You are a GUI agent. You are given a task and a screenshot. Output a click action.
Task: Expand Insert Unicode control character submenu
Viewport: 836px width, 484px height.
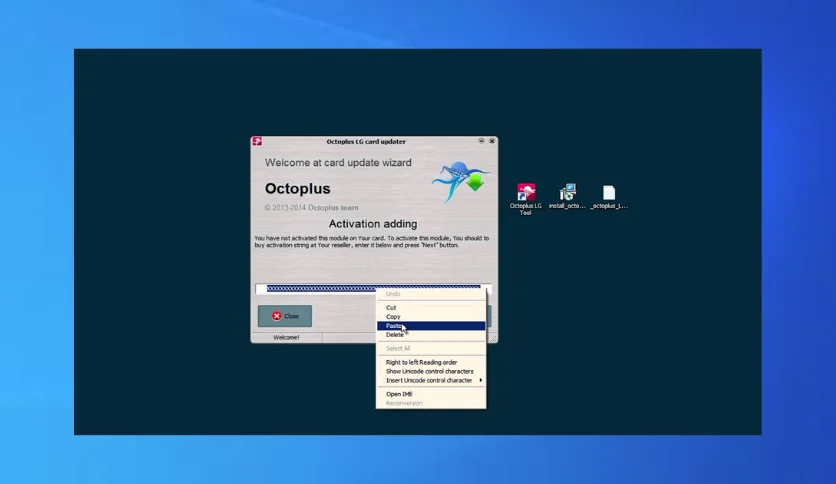point(431,381)
